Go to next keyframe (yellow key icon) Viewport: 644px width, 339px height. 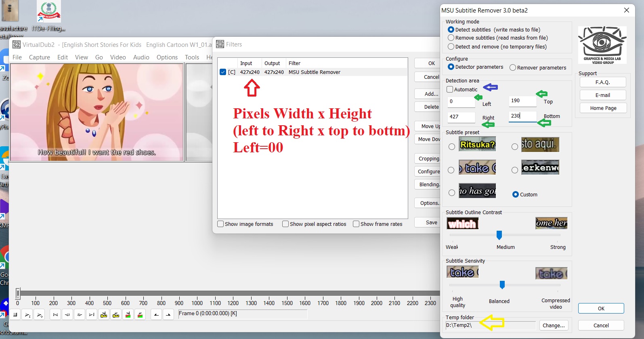click(x=116, y=314)
